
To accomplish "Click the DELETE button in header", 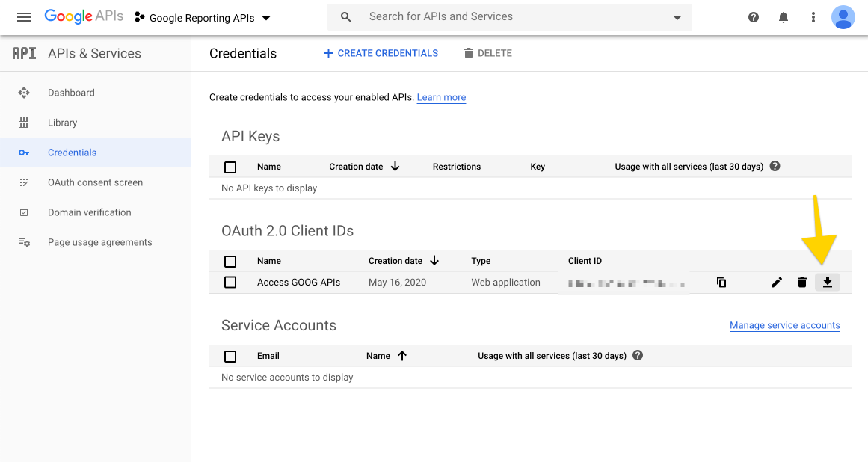I will point(487,53).
